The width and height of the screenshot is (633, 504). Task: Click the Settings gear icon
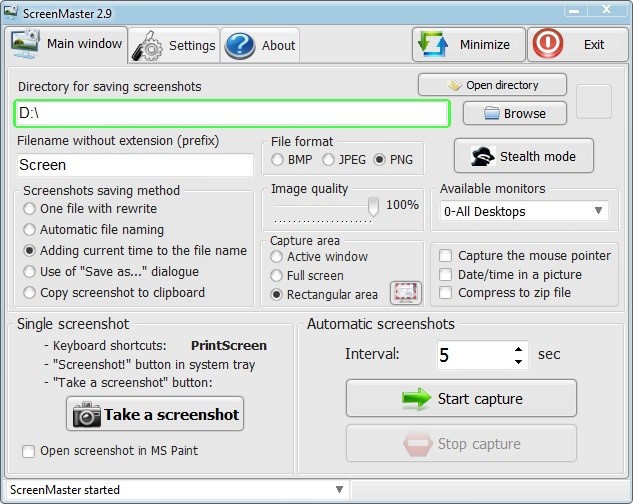click(147, 47)
